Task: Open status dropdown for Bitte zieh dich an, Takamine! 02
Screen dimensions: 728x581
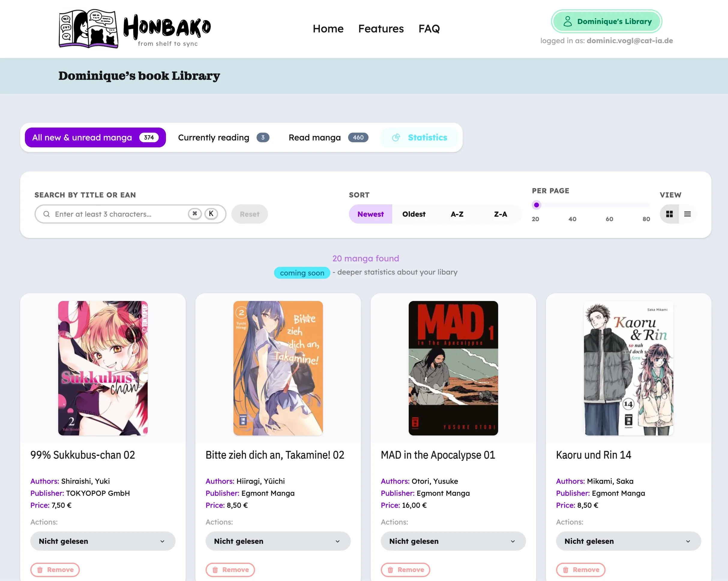Action: (x=278, y=541)
